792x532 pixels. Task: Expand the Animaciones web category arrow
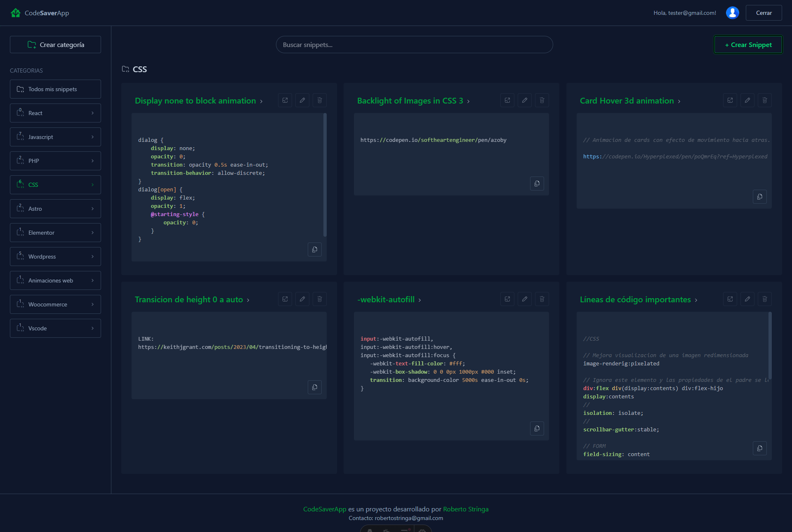click(x=92, y=280)
